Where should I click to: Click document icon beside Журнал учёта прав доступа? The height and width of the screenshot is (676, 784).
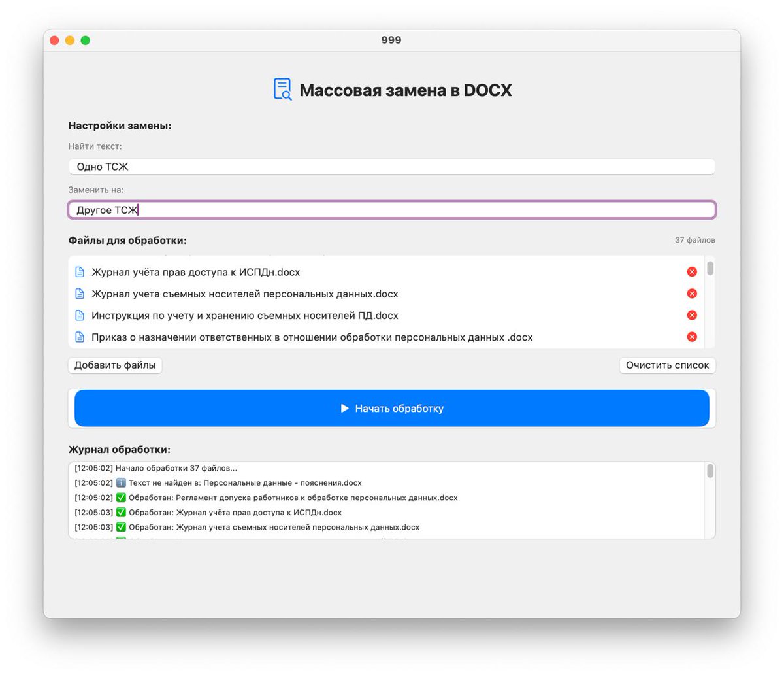(x=80, y=272)
